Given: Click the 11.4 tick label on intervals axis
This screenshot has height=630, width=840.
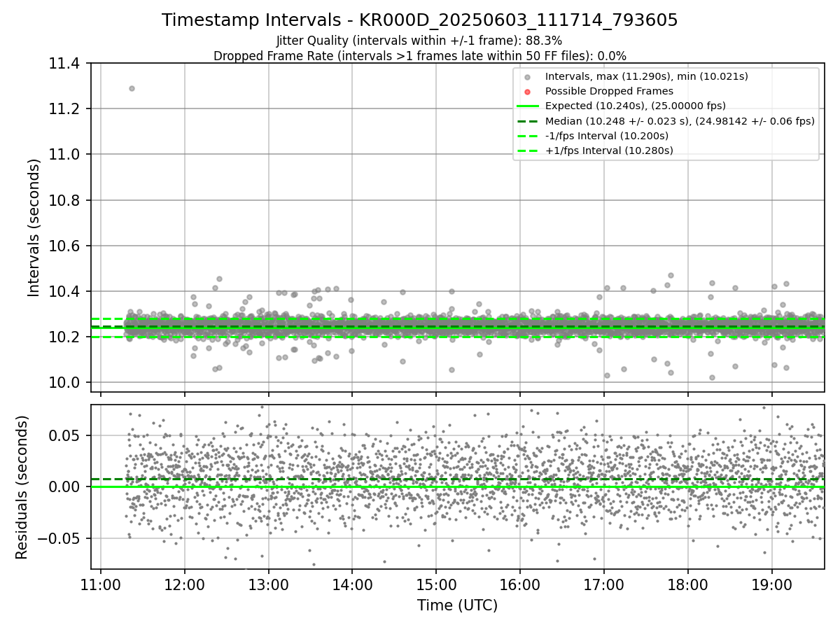Looking at the screenshot, I should [64, 64].
